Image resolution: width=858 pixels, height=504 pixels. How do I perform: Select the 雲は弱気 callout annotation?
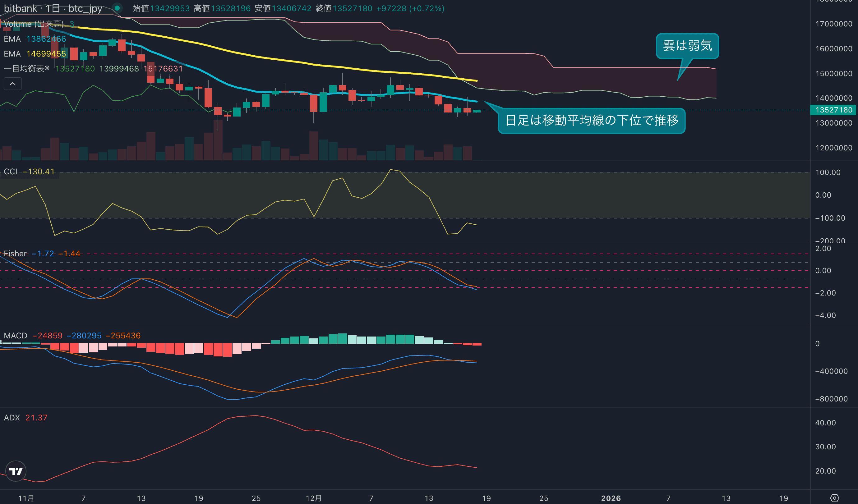[x=687, y=46]
